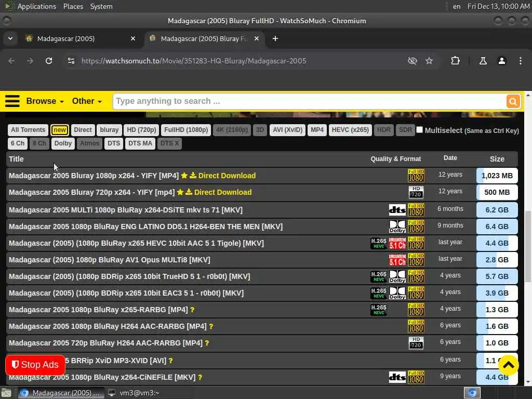This screenshot has height=399, width=532.
Task: Reload the page with the refresh icon
Action: [49, 61]
